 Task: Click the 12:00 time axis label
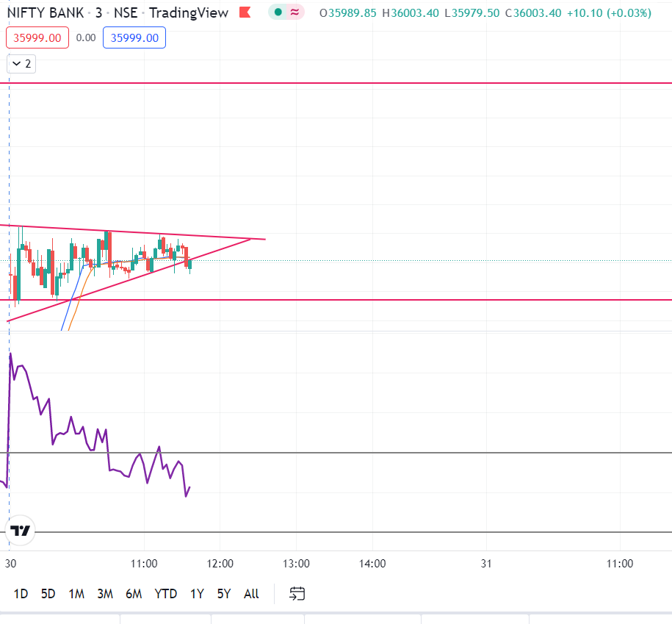tap(220, 564)
